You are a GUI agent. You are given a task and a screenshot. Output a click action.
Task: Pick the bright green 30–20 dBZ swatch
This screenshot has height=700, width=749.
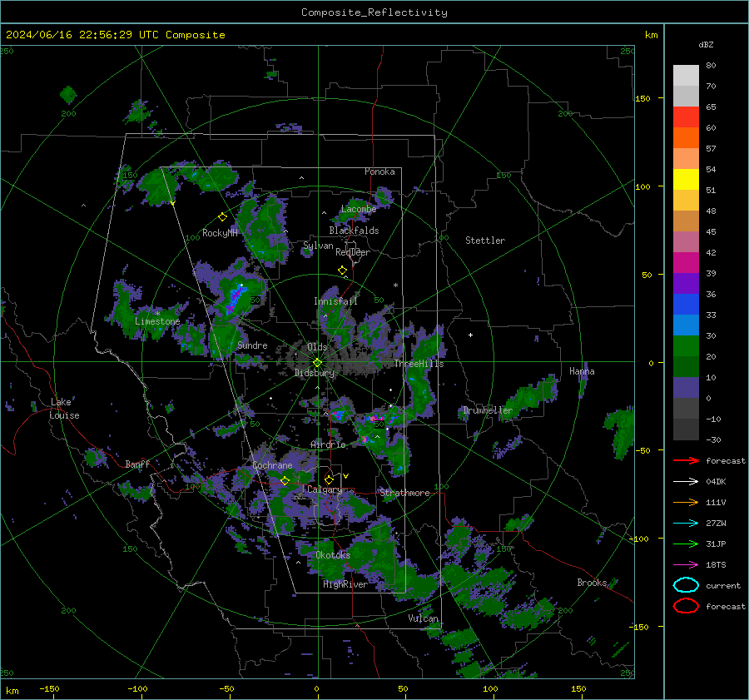(x=686, y=346)
